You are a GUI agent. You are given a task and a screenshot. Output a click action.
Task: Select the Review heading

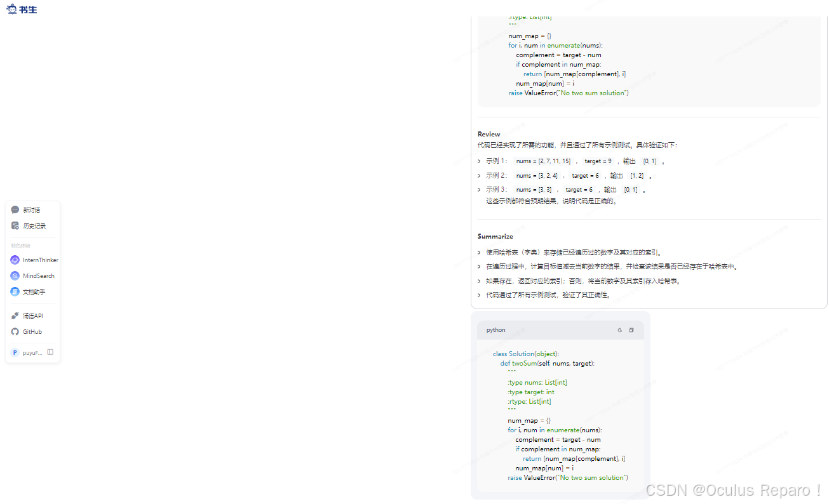coord(489,134)
